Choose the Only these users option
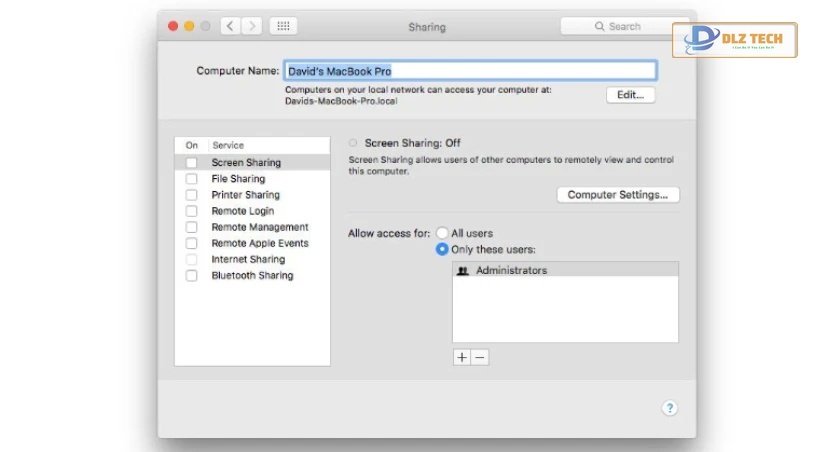The height and width of the screenshot is (452, 840). point(442,249)
